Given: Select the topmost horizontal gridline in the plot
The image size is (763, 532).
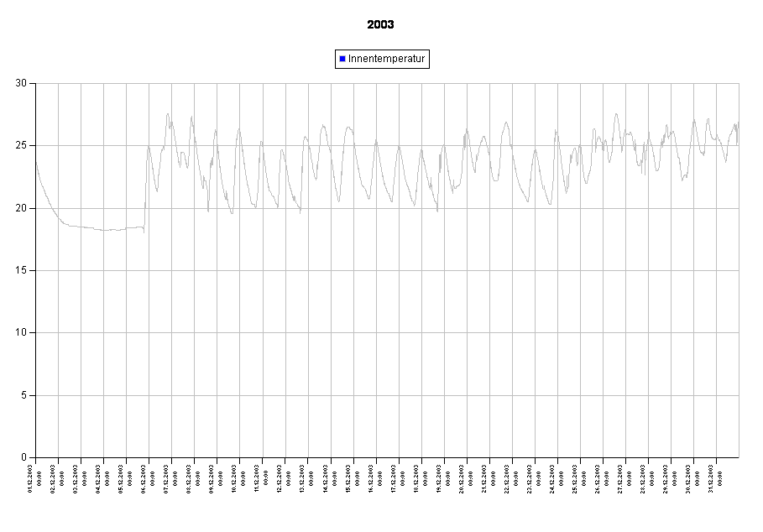Looking at the screenshot, I should point(386,145).
